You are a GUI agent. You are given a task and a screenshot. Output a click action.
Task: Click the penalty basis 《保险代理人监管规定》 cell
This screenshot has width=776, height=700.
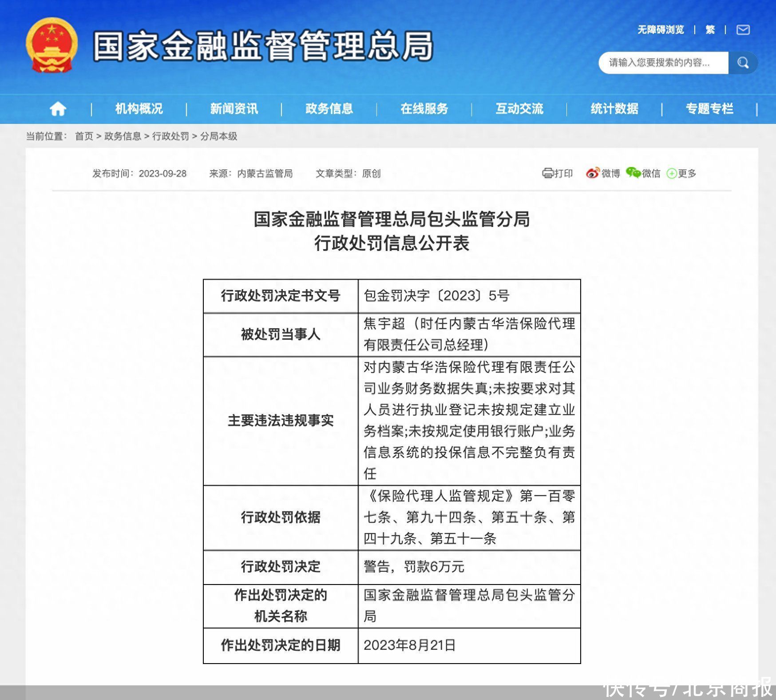(469, 517)
